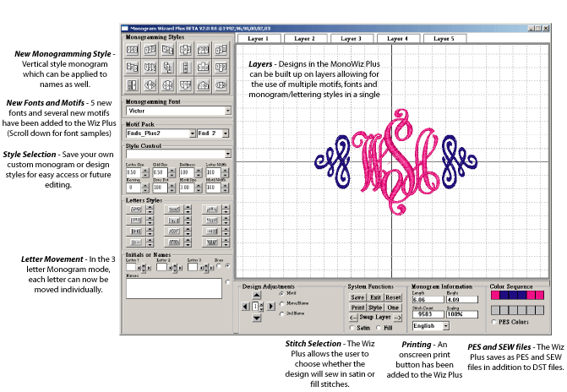Nudge the design right in Design Adjustments

[x=271, y=307]
